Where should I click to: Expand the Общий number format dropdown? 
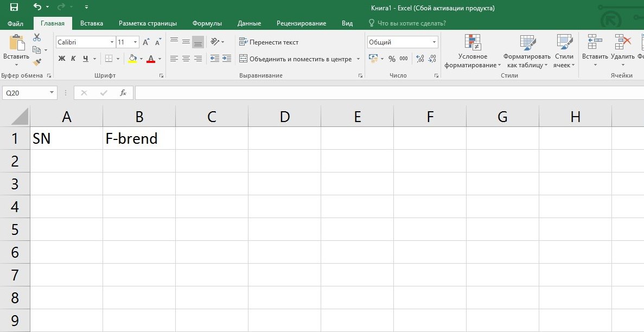(x=435, y=42)
